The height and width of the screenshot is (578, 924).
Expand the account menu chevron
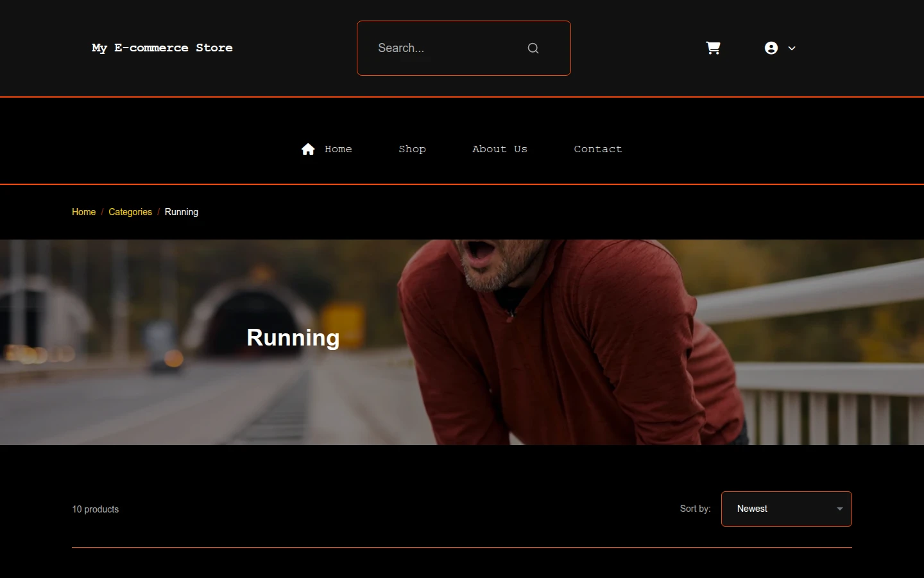792,48
